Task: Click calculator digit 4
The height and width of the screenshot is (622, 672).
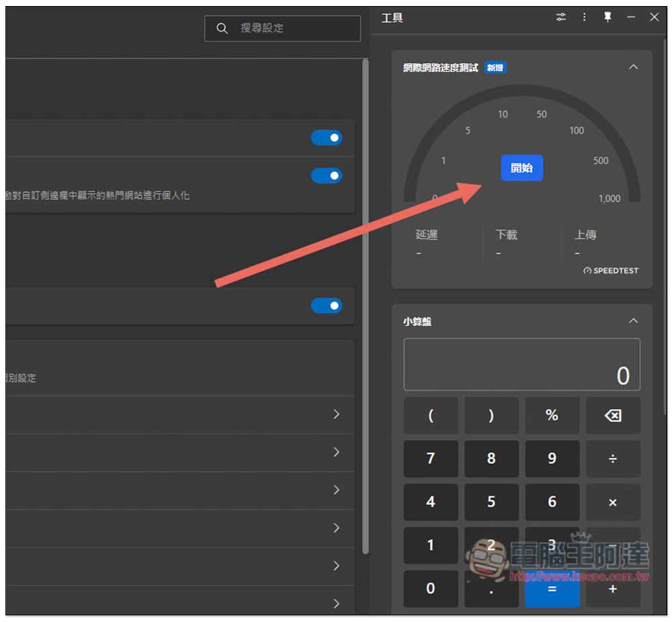Action: tap(431, 502)
